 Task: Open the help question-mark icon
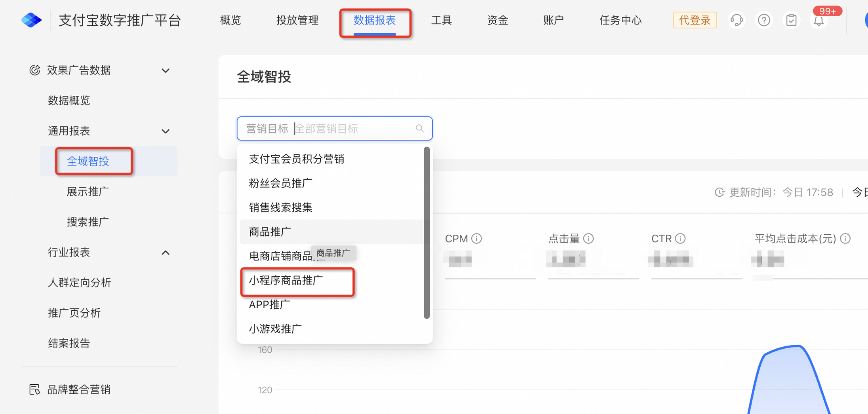pyautogui.click(x=764, y=20)
